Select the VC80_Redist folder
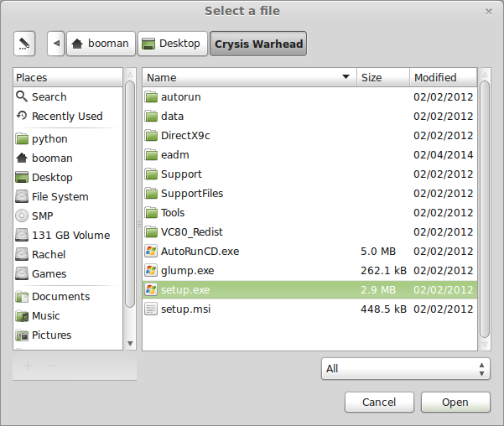The width and height of the screenshot is (504, 426). pos(309,231)
